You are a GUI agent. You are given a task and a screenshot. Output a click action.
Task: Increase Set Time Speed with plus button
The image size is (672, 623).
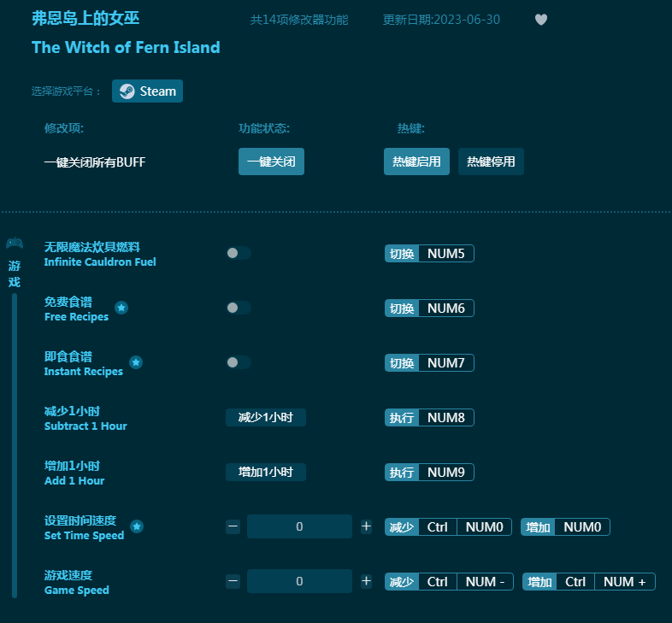tap(366, 526)
